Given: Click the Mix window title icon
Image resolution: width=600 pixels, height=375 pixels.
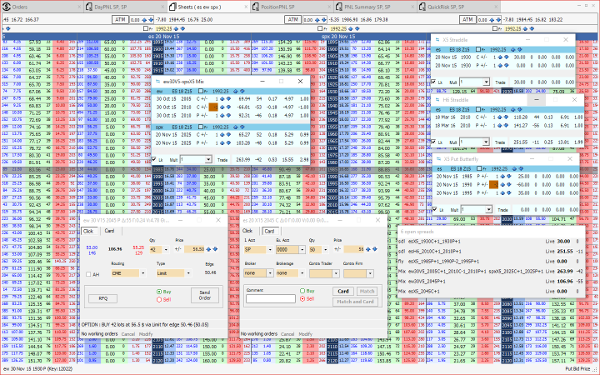Looking at the screenshot, I should coord(158,81).
